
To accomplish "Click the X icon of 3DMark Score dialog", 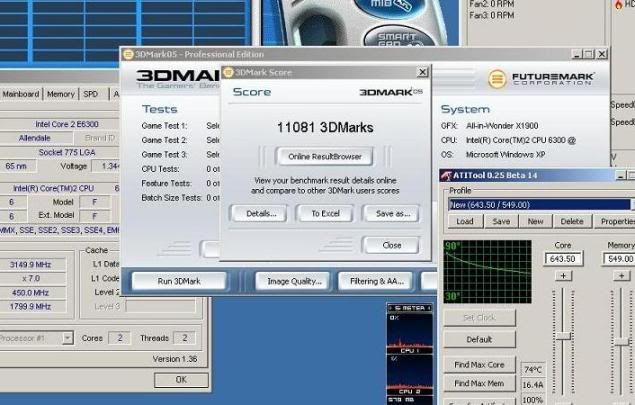I will point(422,72).
